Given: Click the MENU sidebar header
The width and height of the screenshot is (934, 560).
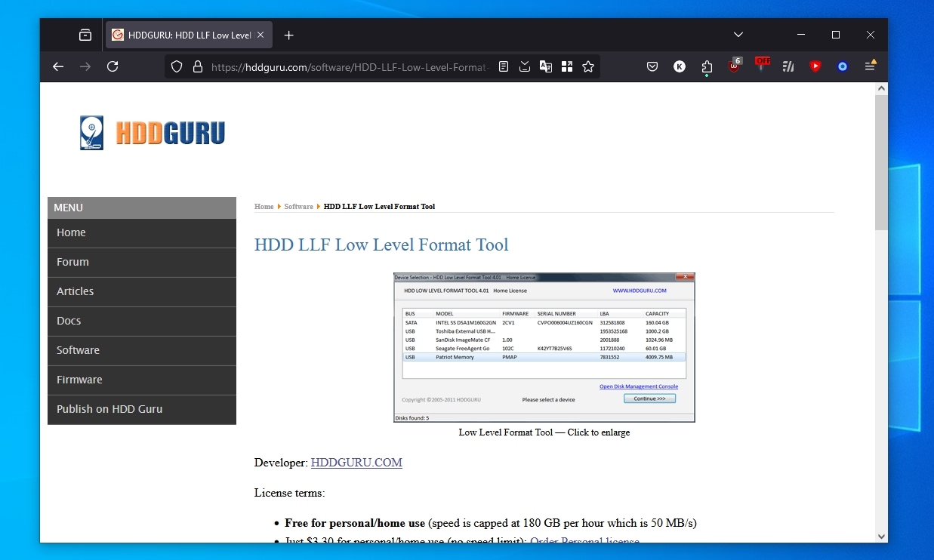Looking at the screenshot, I should [x=142, y=208].
